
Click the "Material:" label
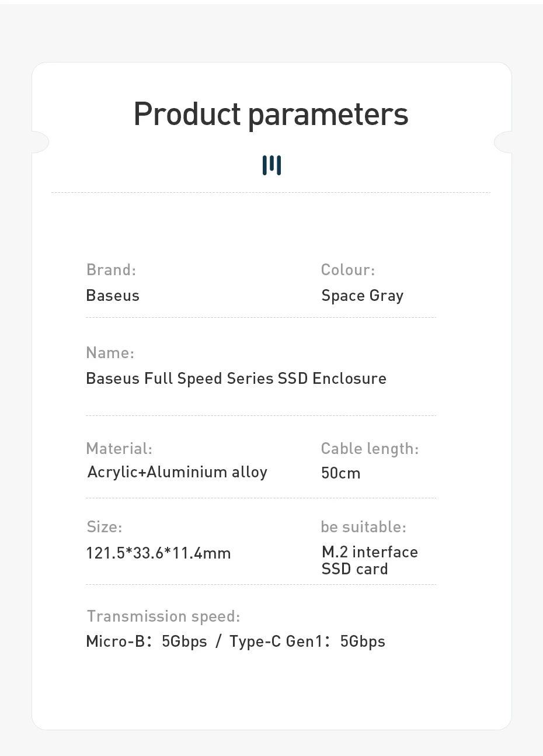click(x=119, y=449)
